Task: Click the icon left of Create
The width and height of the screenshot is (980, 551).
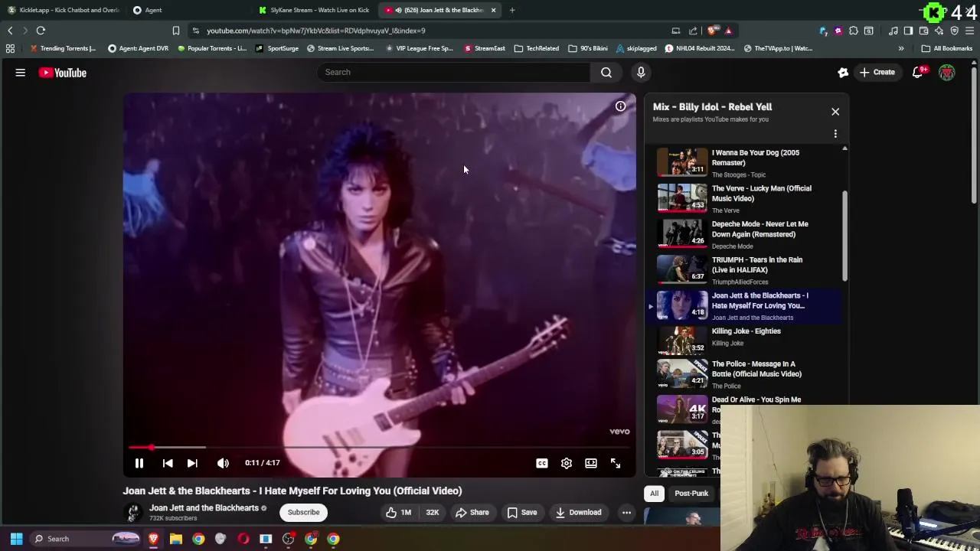Action: [x=843, y=72]
